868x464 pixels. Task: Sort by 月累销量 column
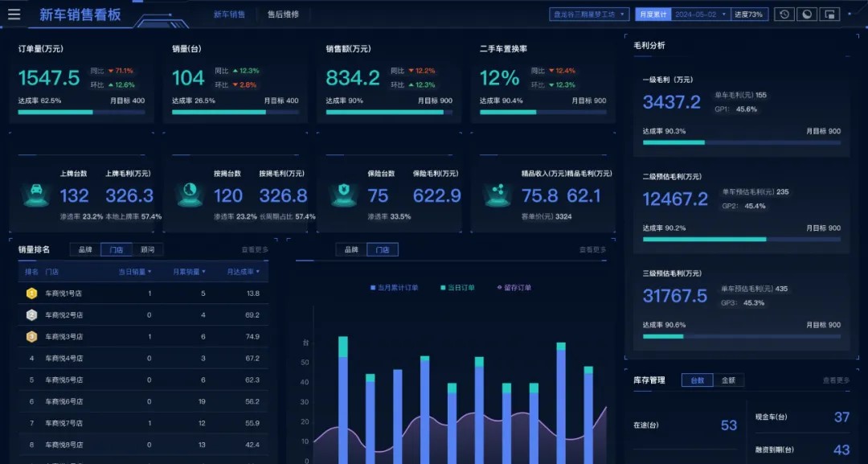[190, 272]
